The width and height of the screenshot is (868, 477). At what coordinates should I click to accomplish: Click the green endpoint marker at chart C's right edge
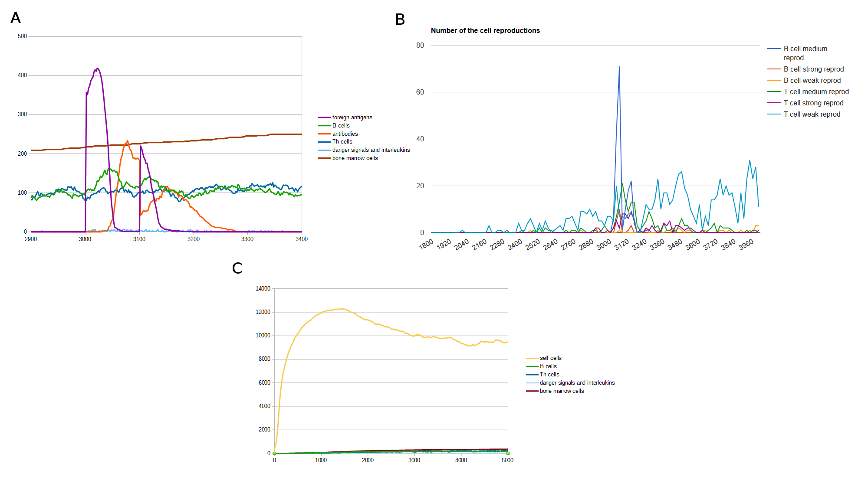(x=508, y=453)
